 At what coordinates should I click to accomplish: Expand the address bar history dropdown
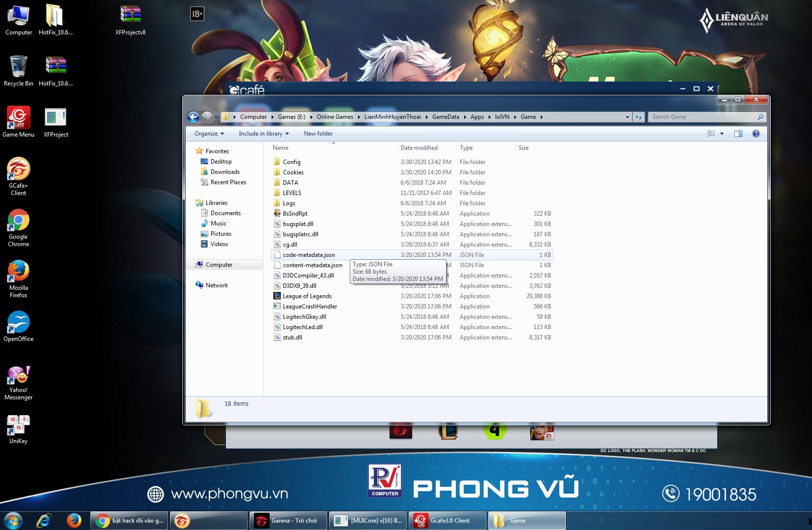(x=627, y=117)
